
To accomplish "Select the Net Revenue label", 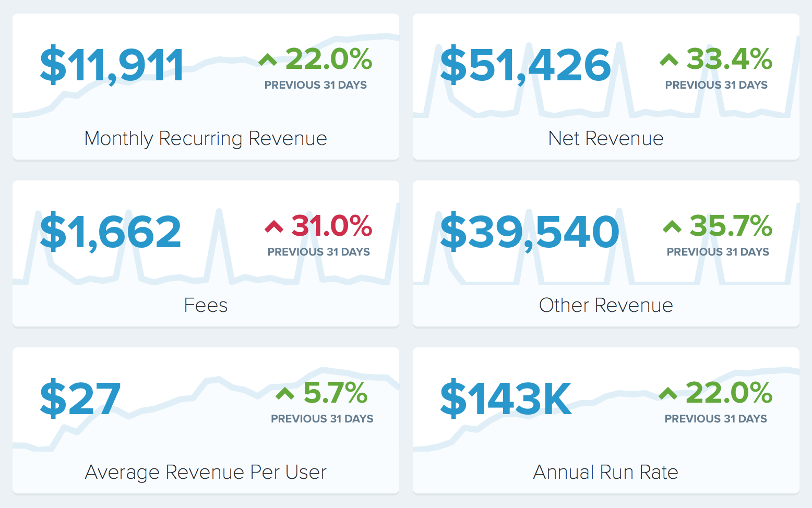I will click(605, 138).
